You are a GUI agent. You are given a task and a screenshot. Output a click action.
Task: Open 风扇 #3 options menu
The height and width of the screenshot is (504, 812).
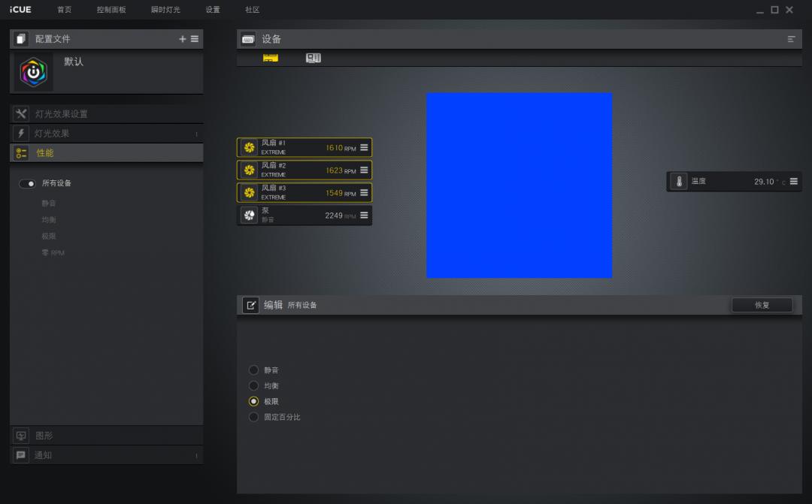pos(364,193)
